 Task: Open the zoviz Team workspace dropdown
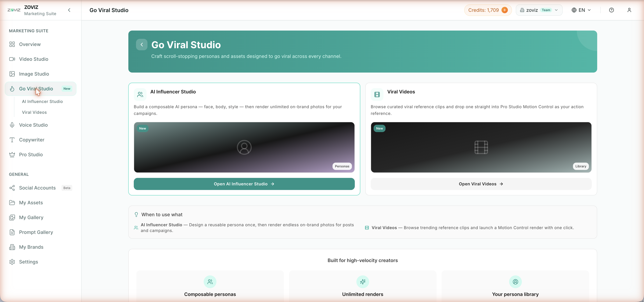click(539, 10)
